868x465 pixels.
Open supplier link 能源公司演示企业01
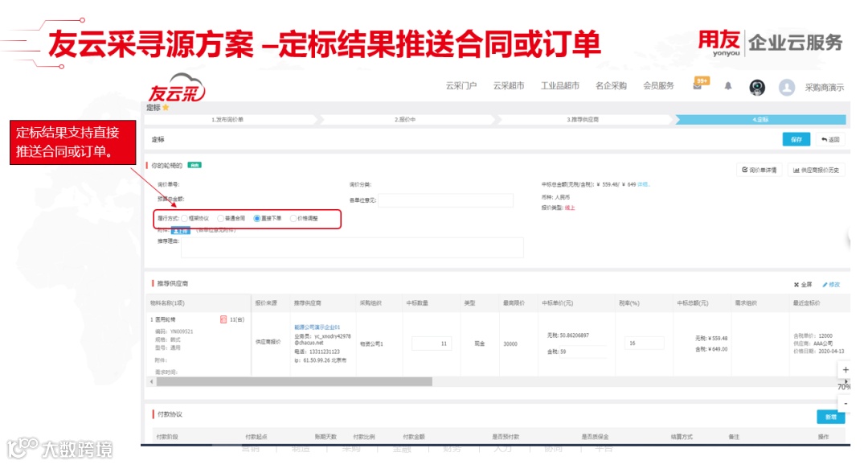point(317,327)
